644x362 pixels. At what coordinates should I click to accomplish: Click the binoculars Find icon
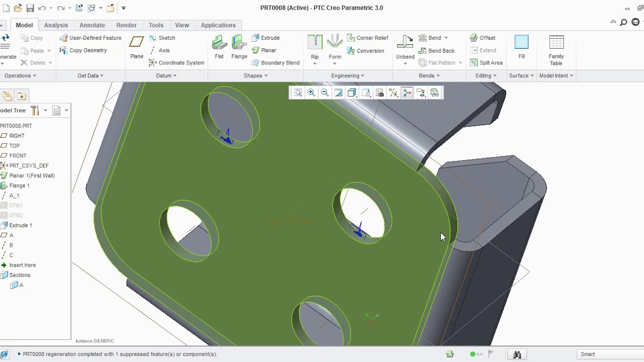click(517, 354)
